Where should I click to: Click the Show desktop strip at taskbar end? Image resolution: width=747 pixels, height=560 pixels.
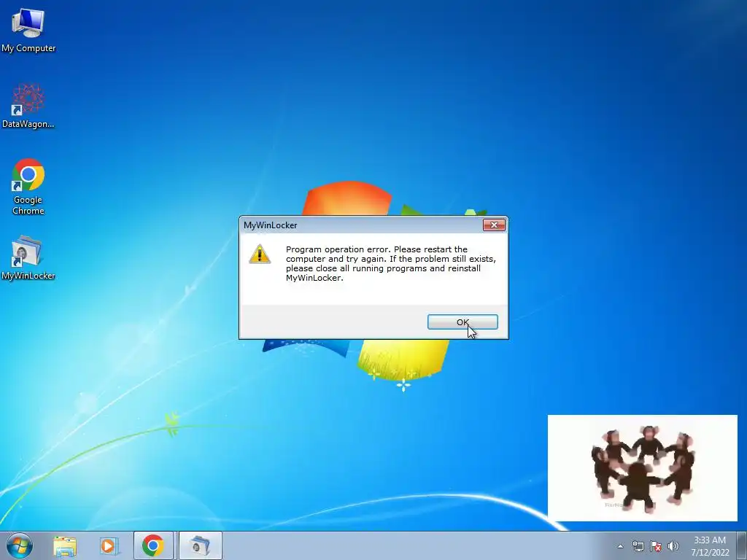pos(742,545)
